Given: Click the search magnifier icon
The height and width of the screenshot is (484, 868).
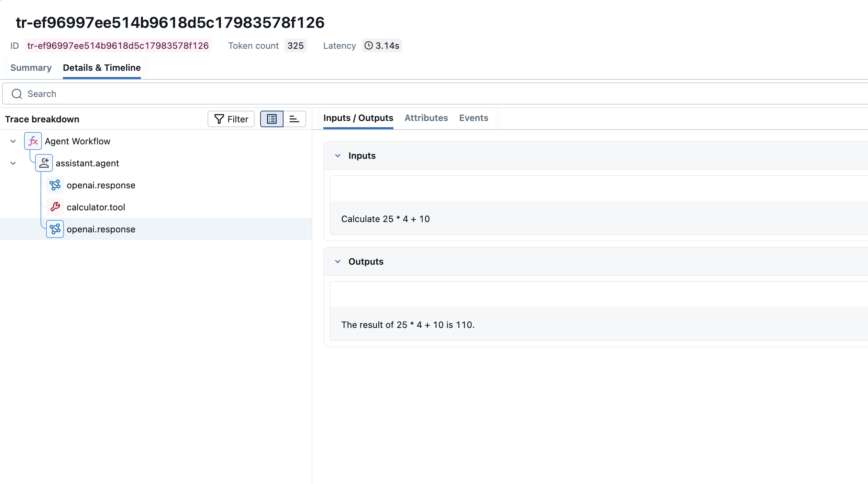Looking at the screenshot, I should (x=16, y=93).
